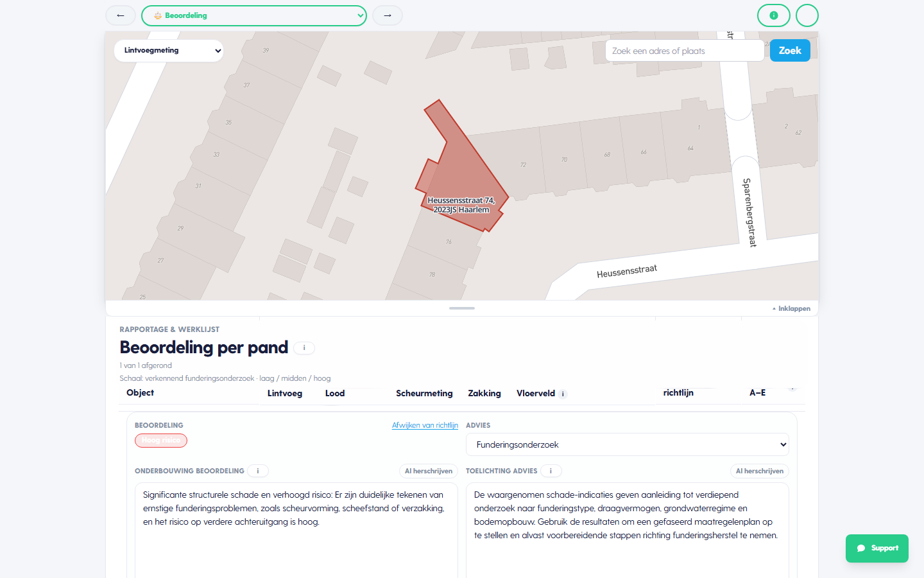Image resolution: width=924 pixels, height=578 pixels.
Task: Click the Lood column header
Action: click(335, 394)
